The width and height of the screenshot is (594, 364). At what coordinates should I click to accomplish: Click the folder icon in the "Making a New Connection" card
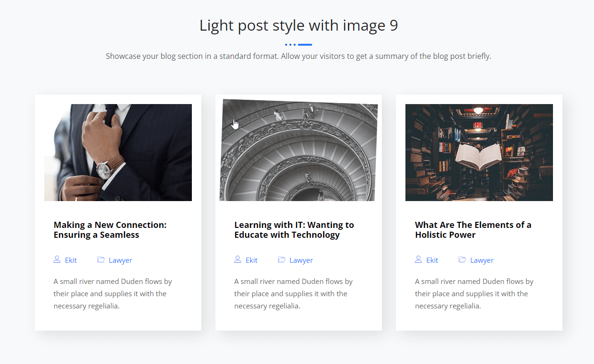point(101,259)
